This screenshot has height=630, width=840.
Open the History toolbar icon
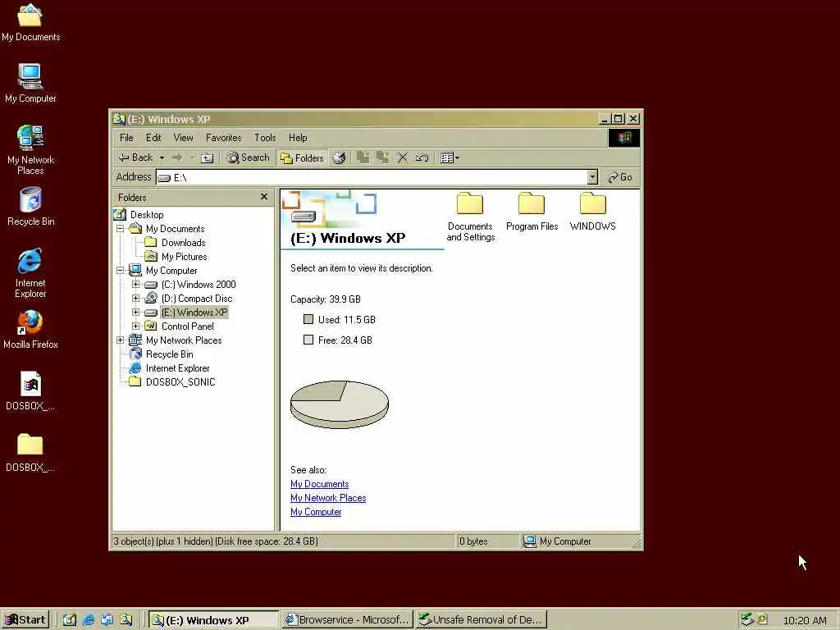[339, 158]
